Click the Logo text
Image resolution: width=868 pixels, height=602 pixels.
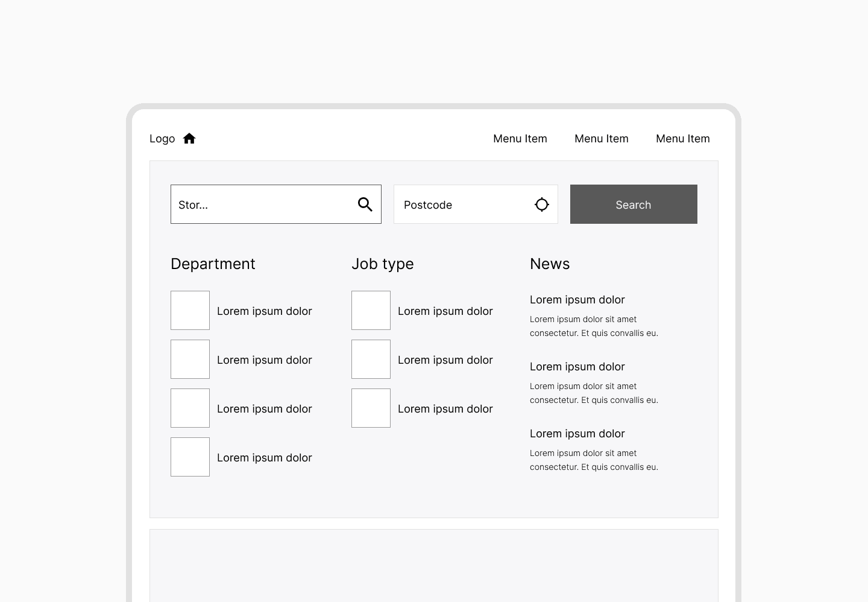(x=162, y=139)
